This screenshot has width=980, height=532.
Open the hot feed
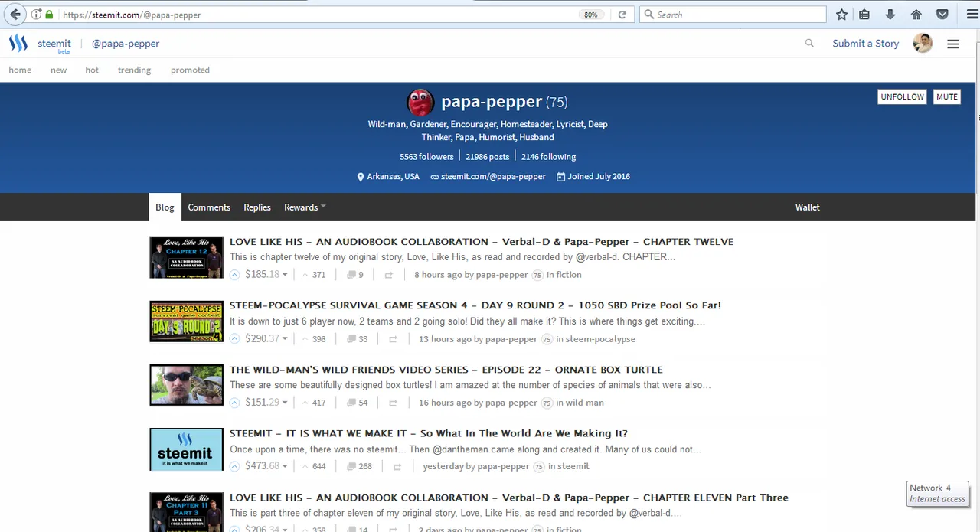(x=92, y=70)
